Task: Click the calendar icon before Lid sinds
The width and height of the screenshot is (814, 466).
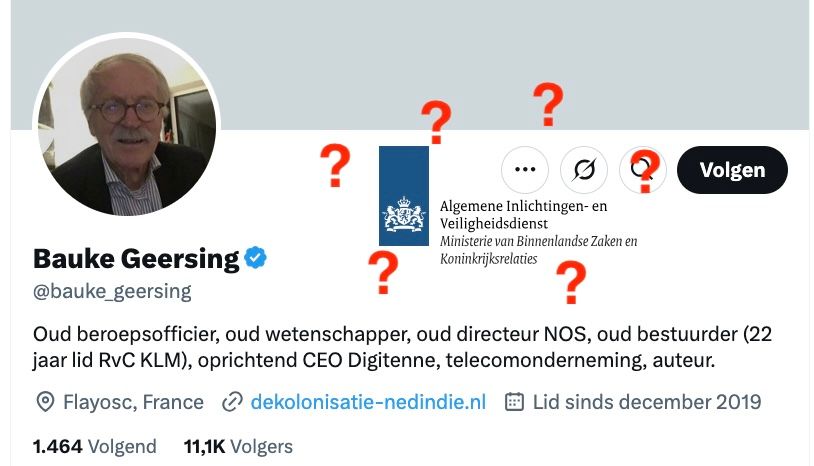Action: [514, 402]
